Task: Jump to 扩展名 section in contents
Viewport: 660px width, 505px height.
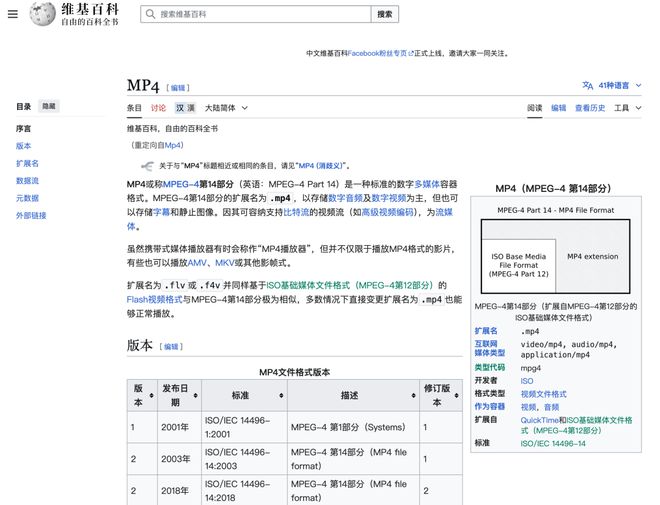Action: pos(27,163)
